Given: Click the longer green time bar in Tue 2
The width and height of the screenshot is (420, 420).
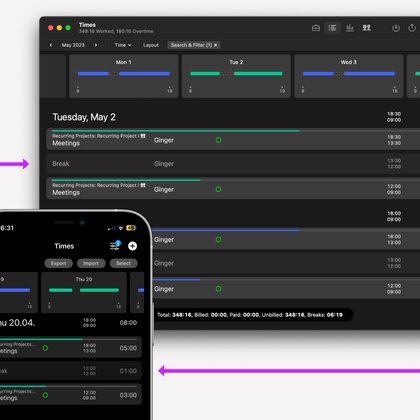Looking at the screenshot, I should pyautogui.click(x=258, y=74).
